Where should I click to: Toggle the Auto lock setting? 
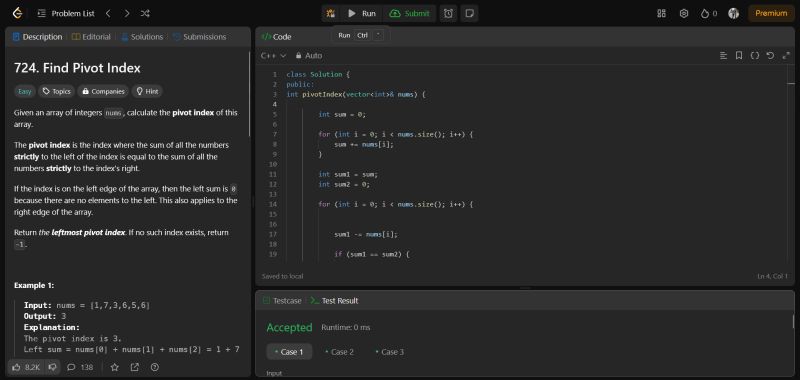[308, 56]
